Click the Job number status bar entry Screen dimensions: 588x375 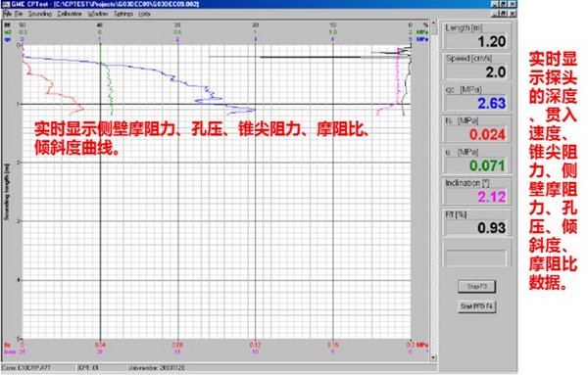(157, 368)
